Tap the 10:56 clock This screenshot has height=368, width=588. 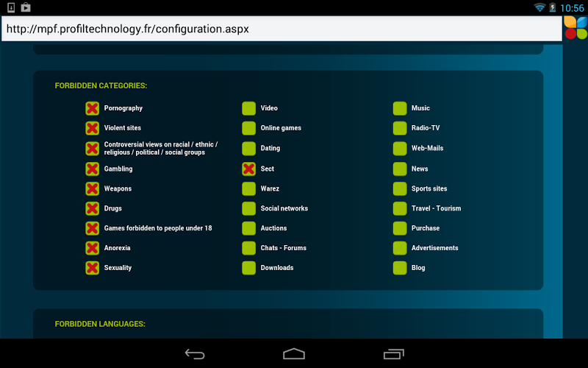(x=572, y=8)
